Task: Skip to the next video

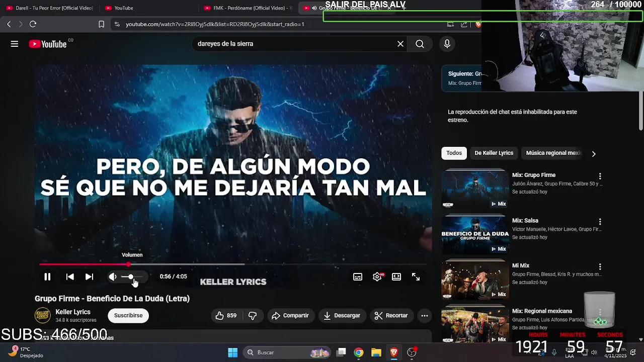Action: click(89, 277)
